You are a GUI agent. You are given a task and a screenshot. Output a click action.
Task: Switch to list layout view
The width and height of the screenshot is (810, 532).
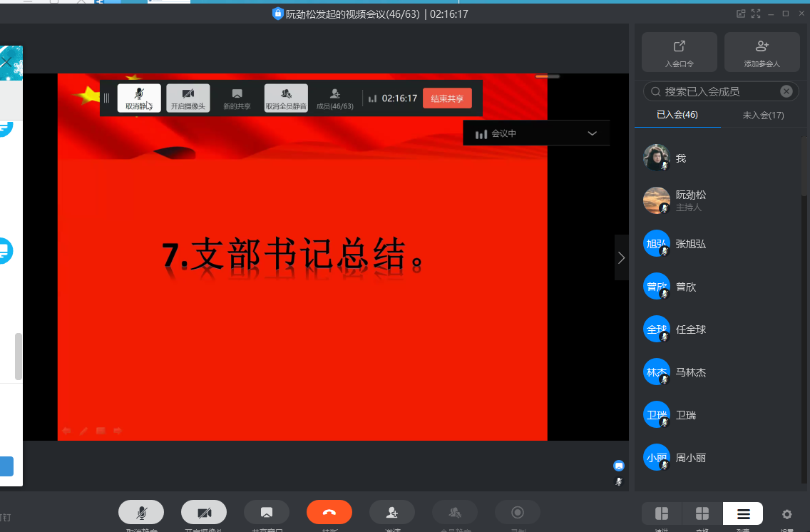point(742,513)
